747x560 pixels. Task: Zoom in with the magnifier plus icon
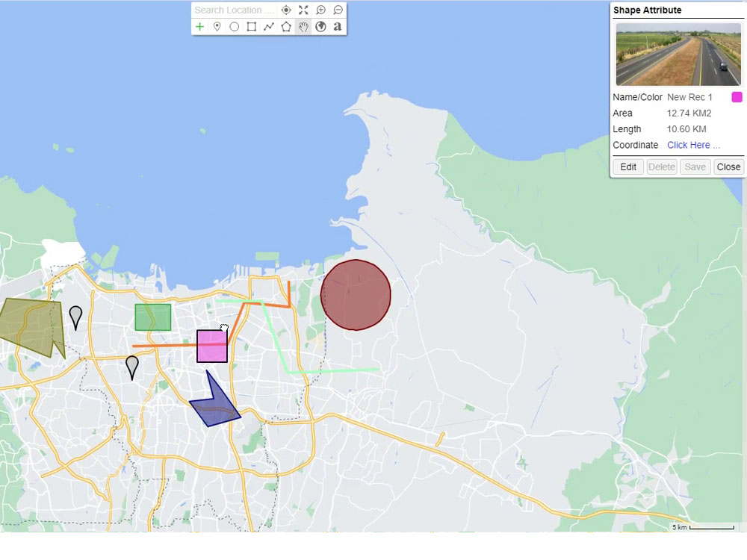point(320,10)
